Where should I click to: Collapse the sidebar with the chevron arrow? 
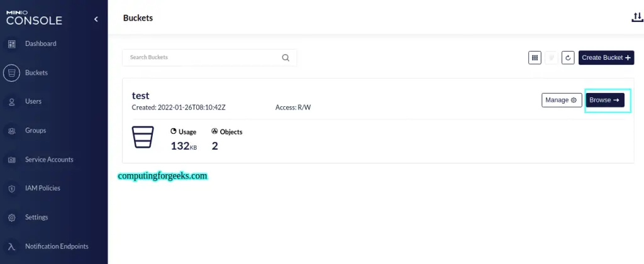point(96,19)
